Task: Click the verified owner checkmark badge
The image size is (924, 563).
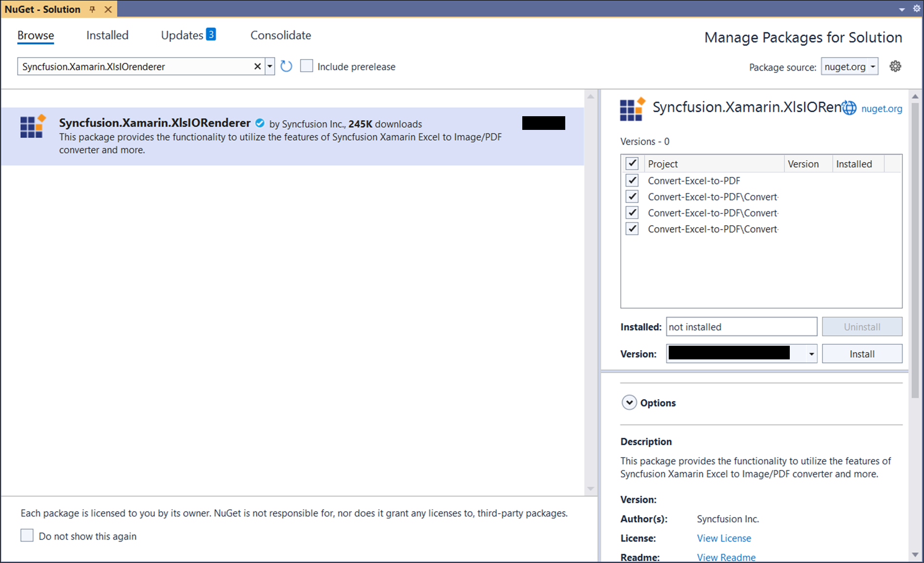Action: tap(260, 123)
